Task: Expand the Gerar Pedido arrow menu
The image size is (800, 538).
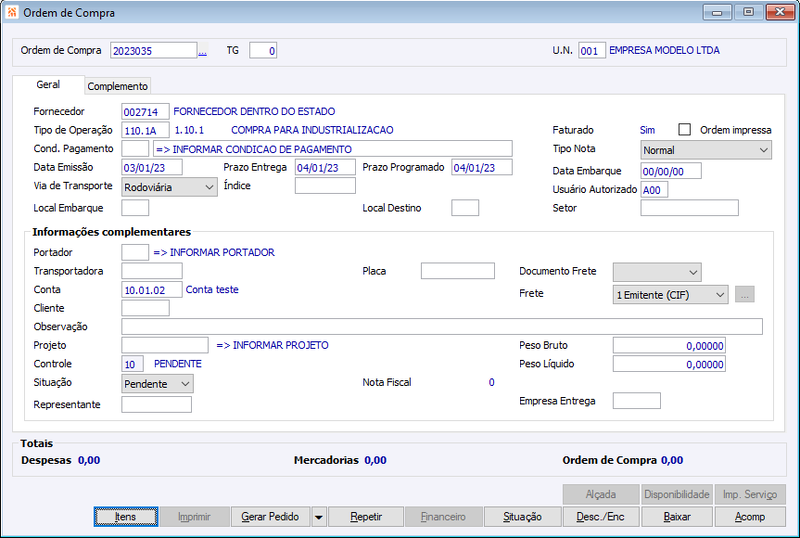Action: (x=318, y=517)
